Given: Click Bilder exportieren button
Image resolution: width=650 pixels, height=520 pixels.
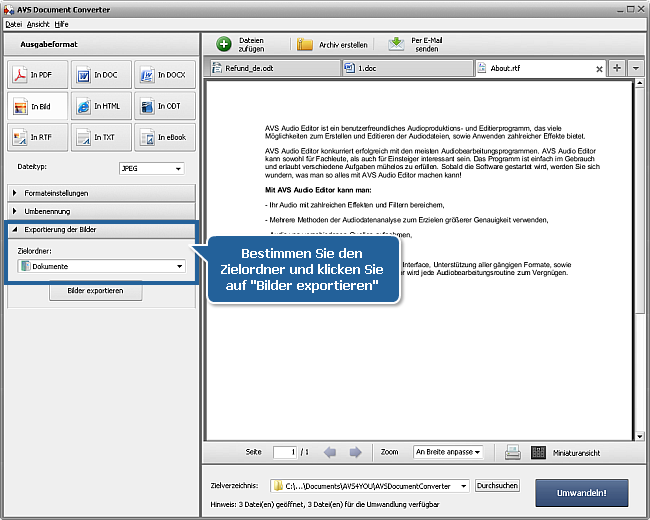Looking at the screenshot, I should coord(95,291).
